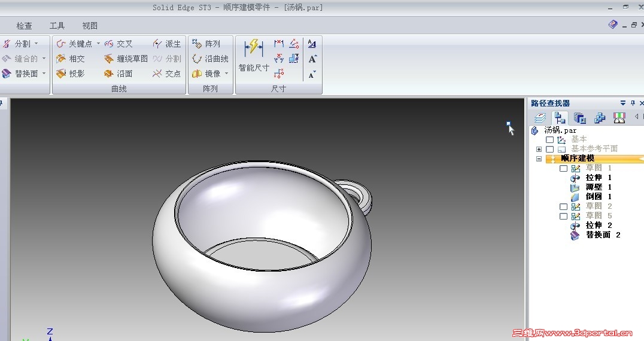
Task: Open the 视图 ribbon tab
Action: point(90,26)
